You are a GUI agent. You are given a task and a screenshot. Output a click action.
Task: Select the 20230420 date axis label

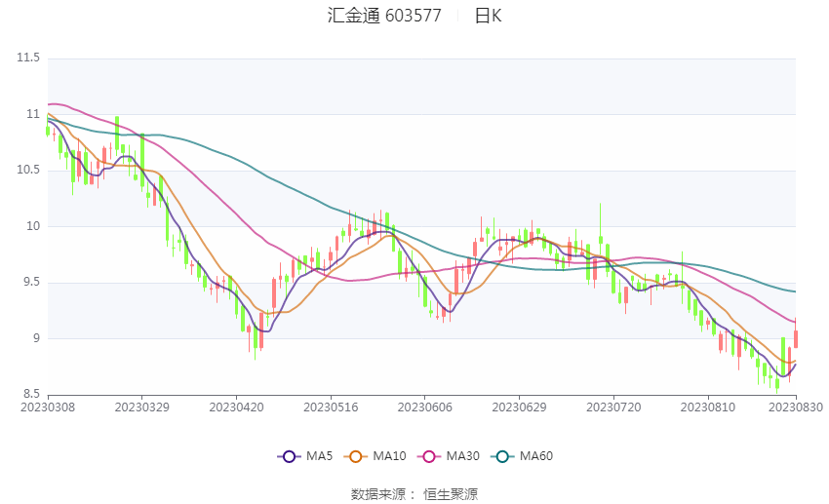coord(235,407)
